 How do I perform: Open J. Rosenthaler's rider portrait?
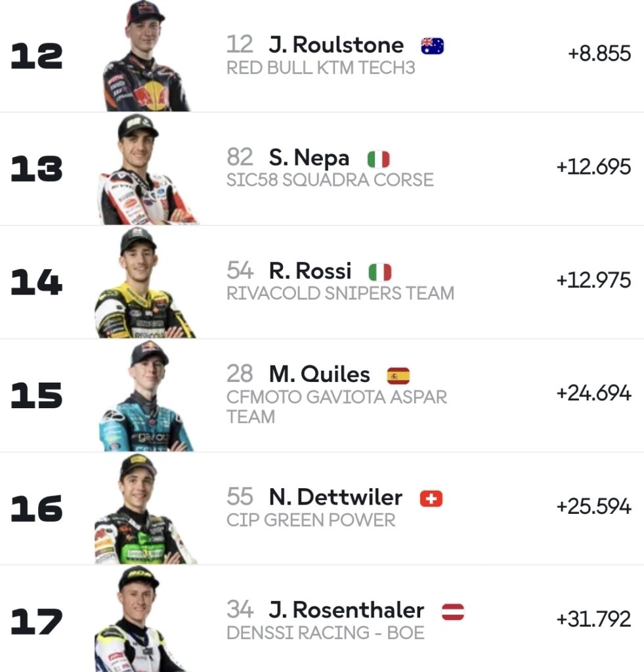click(x=141, y=619)
